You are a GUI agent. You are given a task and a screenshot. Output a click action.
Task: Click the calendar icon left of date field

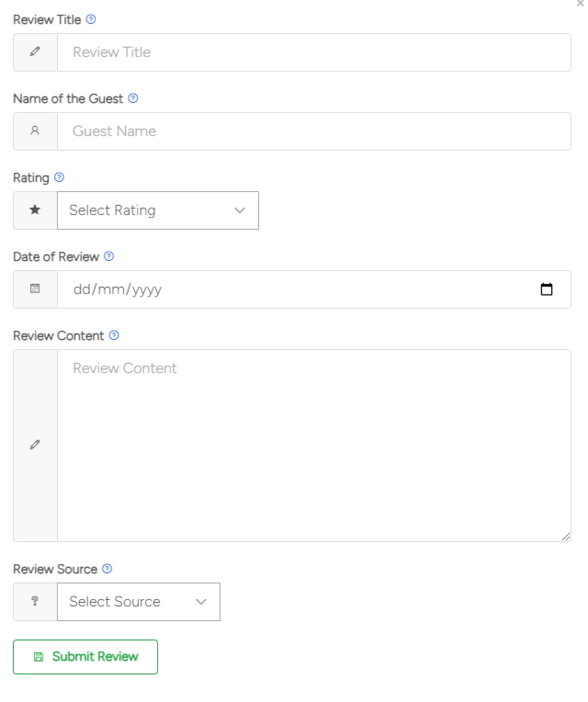click(35, 289)
